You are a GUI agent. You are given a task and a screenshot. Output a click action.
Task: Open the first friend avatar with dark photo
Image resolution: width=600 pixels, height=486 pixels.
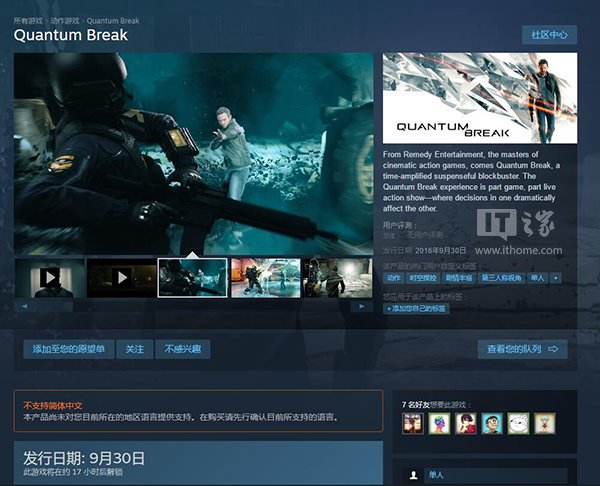click(413, 423)
